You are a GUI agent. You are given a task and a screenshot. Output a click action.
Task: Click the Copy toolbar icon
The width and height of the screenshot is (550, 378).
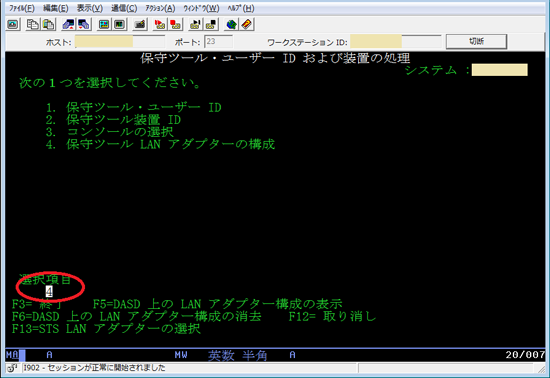click(33, 25)
